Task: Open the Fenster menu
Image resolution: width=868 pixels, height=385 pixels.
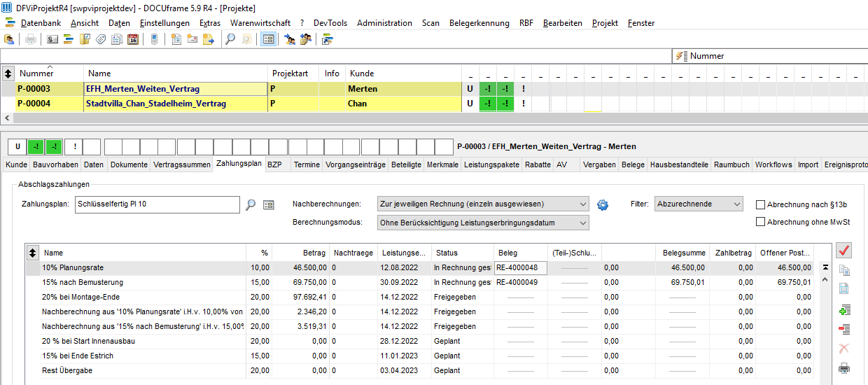Action: 641,22
